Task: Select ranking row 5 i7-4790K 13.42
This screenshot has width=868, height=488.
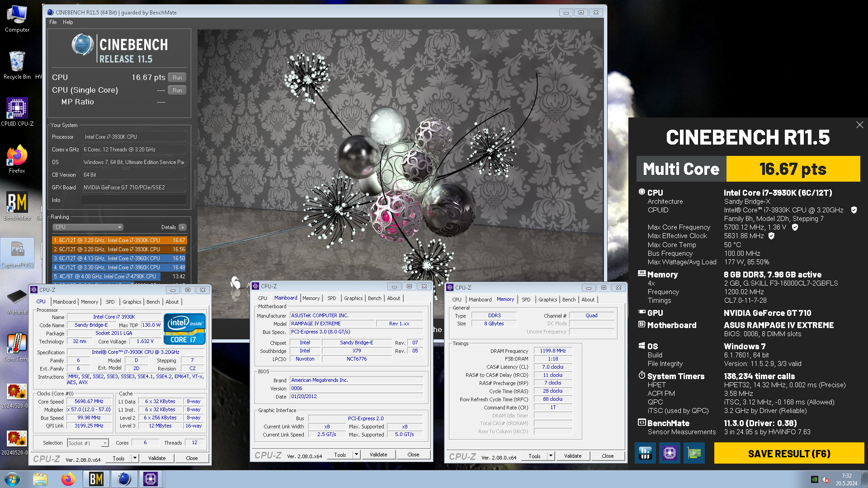Action: coord(119,277)
